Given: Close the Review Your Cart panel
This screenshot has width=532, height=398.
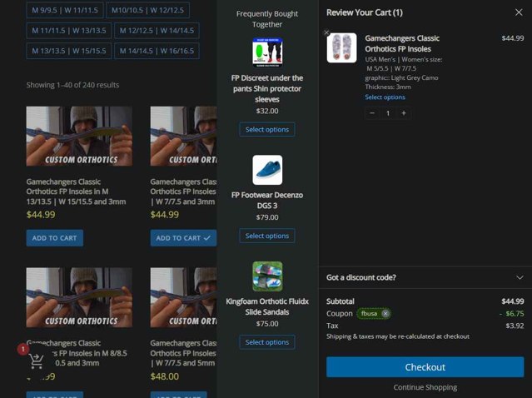Looking at the screenshot, I should [519, 12].
